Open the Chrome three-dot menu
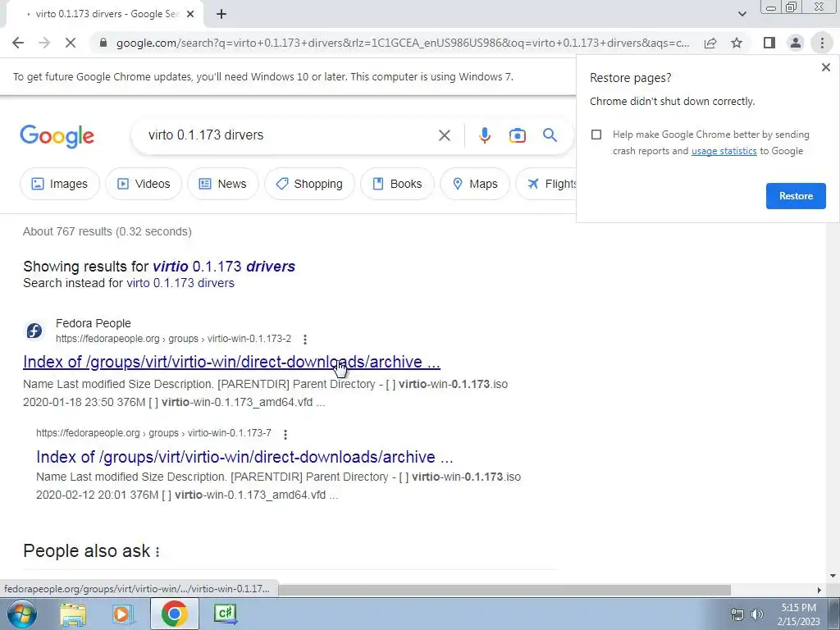The width and height of the screenshot is (840, 630). [x=822, y=43]
